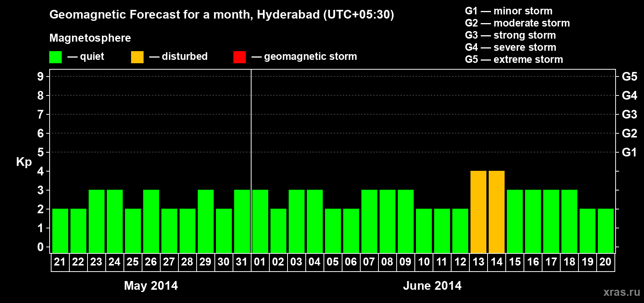This screenshot has height=303, width=644.
Task: Click 'G5 — extreme storm' legend text
Action: pos(514,59)
